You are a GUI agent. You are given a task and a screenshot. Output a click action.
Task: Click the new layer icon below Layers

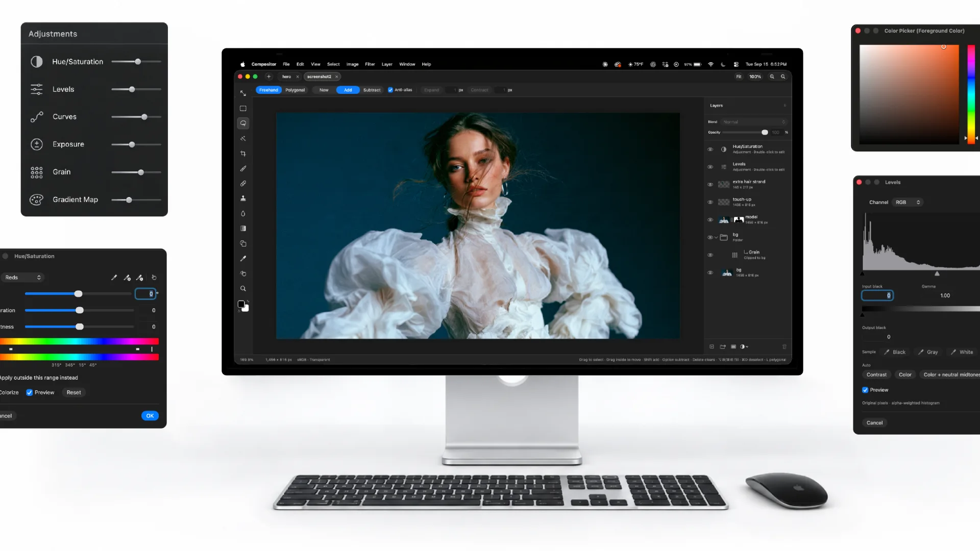[712, 347]
